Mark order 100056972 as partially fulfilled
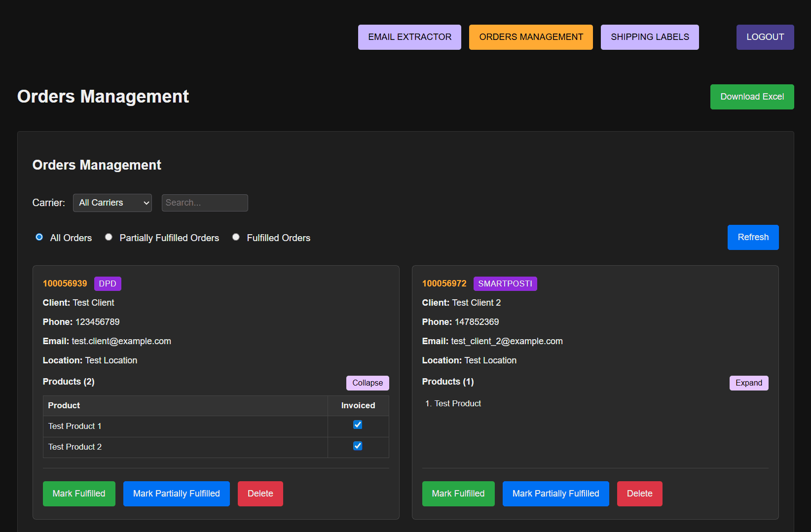The height and width of the screenshot is (532, 811). 555,494
